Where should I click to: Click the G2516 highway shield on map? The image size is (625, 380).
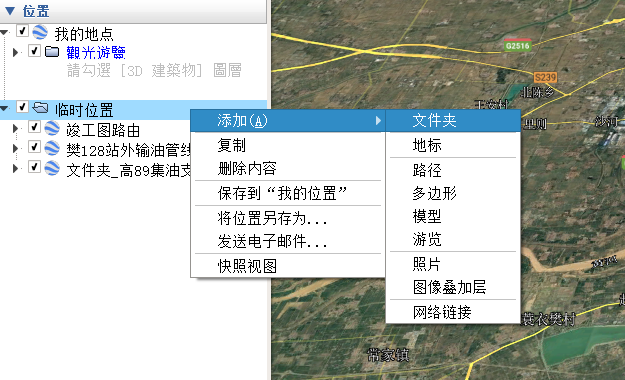click(x=517, y=45)
